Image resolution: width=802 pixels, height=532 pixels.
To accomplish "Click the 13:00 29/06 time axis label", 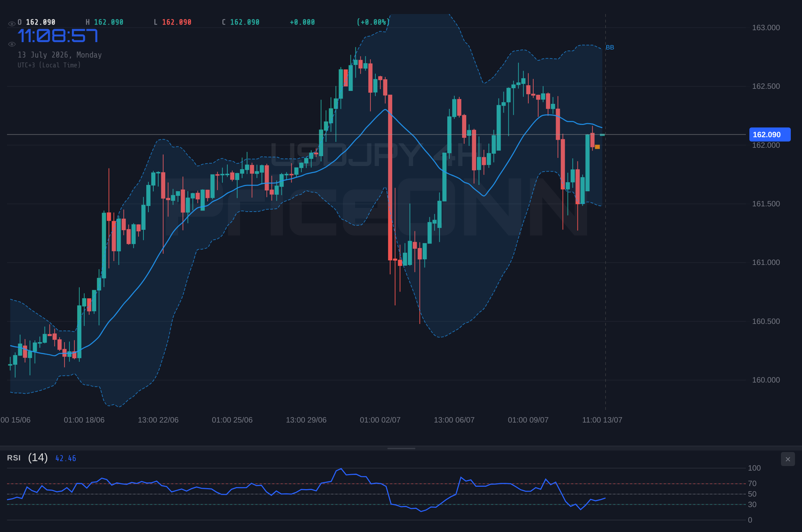I will tap(306, 420).
